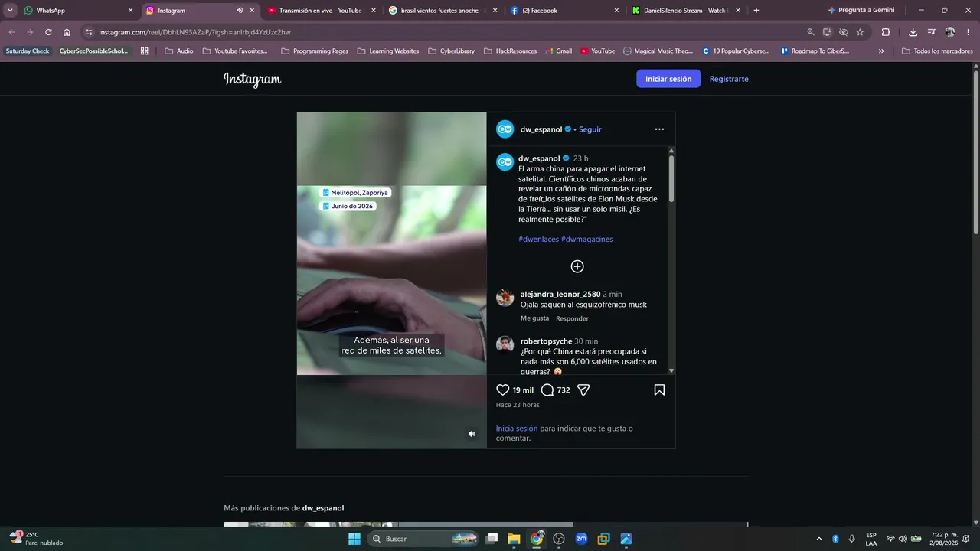This screenshot has width=980, height=551.
Task: Open the taskbar clock and date
Action: 945,539
